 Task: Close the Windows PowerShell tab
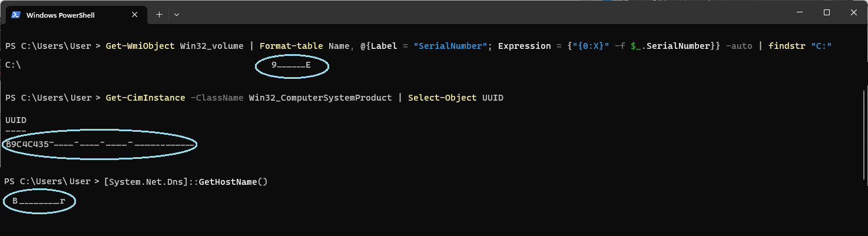pyautogui.click(x=136, y=14)
